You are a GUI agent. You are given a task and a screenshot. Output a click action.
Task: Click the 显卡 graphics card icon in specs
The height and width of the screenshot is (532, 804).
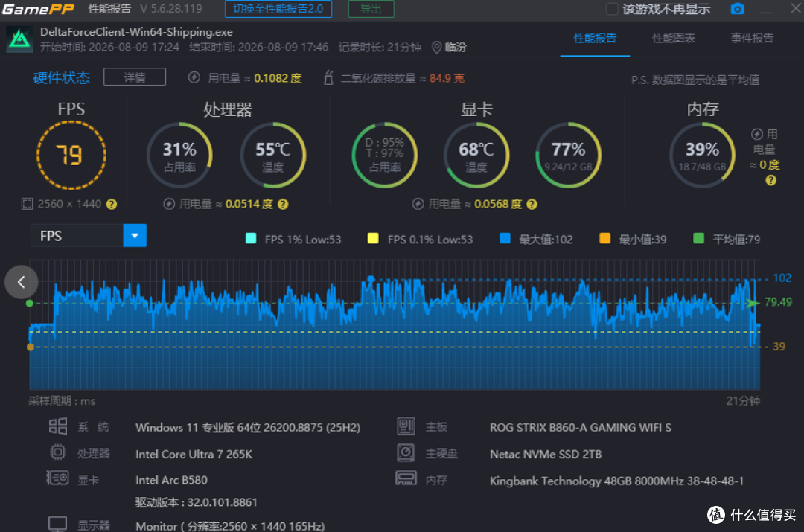(x=57, y=478)
